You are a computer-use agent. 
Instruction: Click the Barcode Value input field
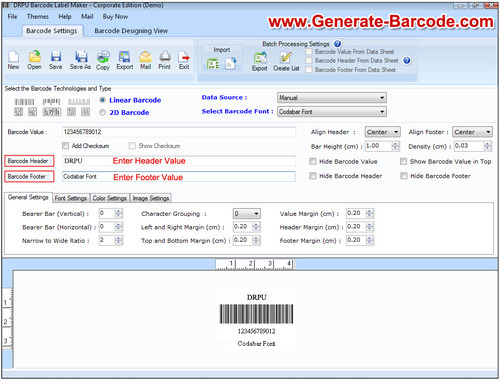pos(179,132)
